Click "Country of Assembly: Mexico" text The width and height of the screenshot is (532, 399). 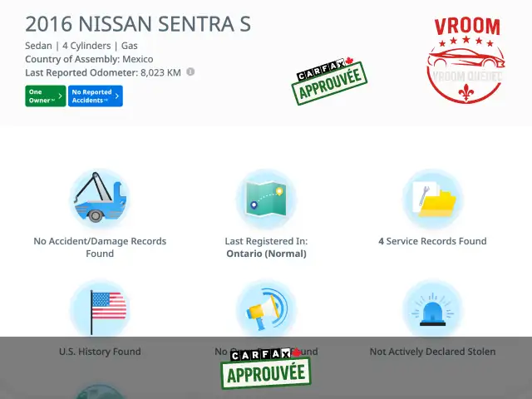(x=89, y=59)
